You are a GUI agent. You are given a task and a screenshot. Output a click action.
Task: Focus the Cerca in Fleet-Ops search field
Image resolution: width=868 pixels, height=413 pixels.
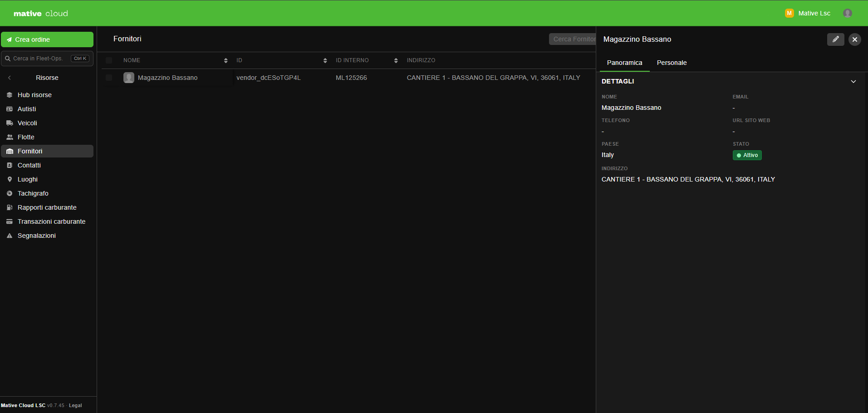tap(47, 59)
